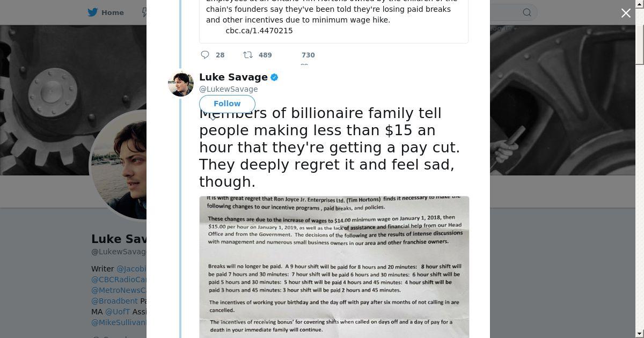Click Luke Savage's name in tweet
Viewport: 644px width, 338px height.
click(x=233, y=77)
